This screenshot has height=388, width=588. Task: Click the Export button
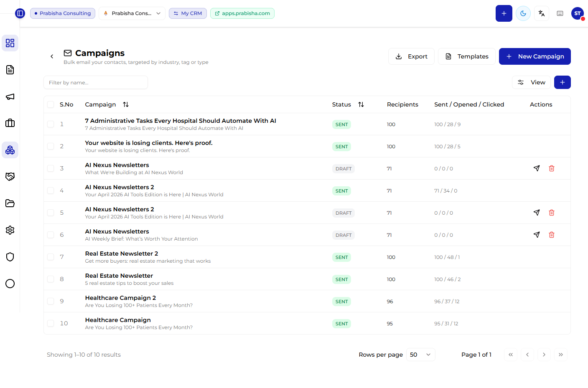[411, 56]
